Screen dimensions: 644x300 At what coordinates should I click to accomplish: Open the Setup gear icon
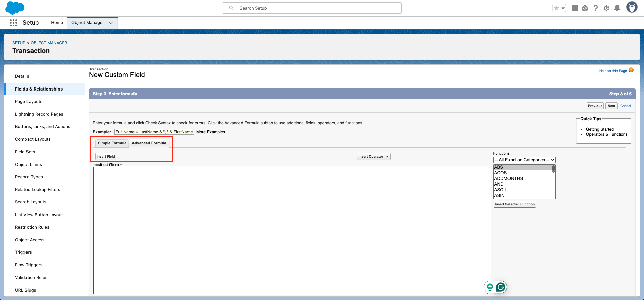point(606,8)
